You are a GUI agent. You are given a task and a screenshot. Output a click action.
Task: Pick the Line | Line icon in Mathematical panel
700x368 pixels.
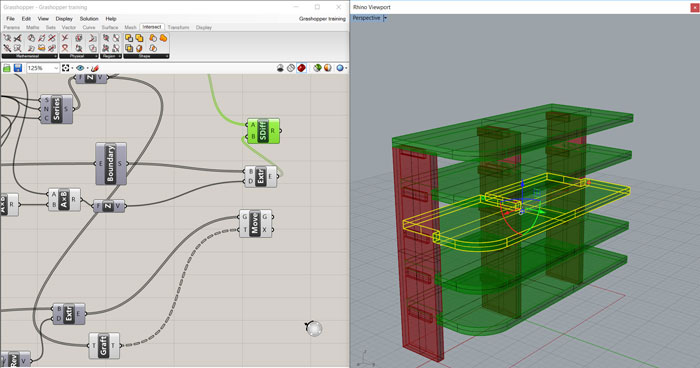click(x=17, y=38)
